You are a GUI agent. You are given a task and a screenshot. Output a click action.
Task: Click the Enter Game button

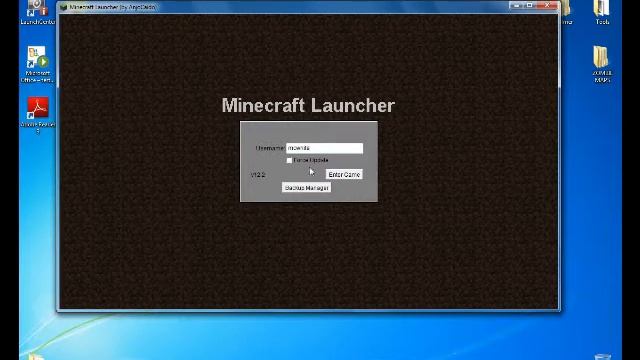coord(344,174)
